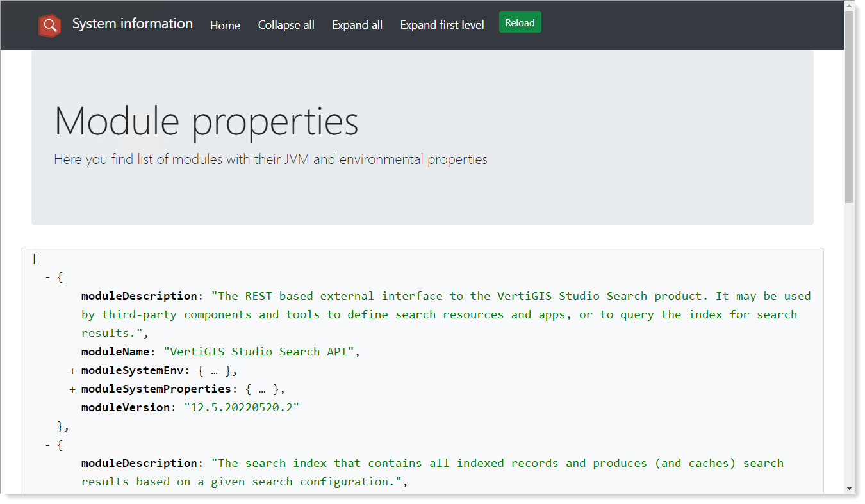
Task: Click the first moduleDescription key
Action: 139,296
